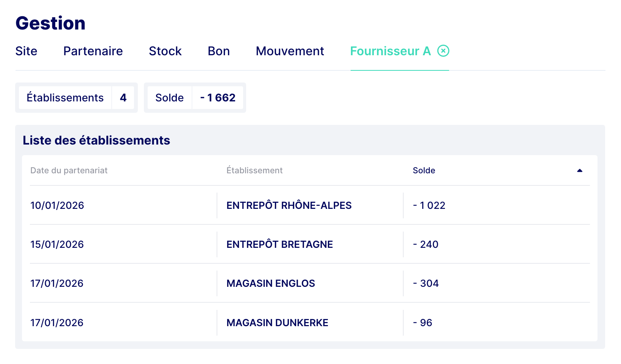This screenshot has width=621, height=364.
Task: Select the 17/01/2026 date in MAGASIN DUNKERKE row
Action: pyautogui.click(x=57, y=323)
